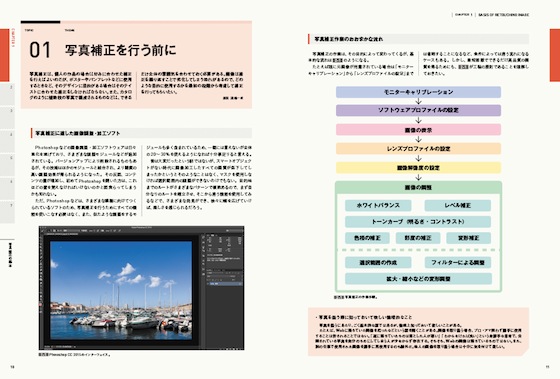Click the モニターキャリブレーション flowchart box
This screenshot has height=379, width=560.
coord(418,92)
